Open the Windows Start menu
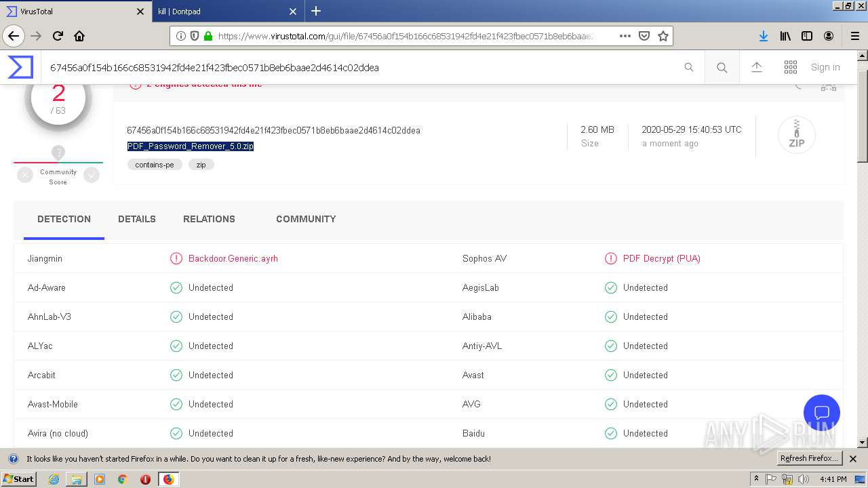This screenshot has height=488, width=868. tap(19, 479)
